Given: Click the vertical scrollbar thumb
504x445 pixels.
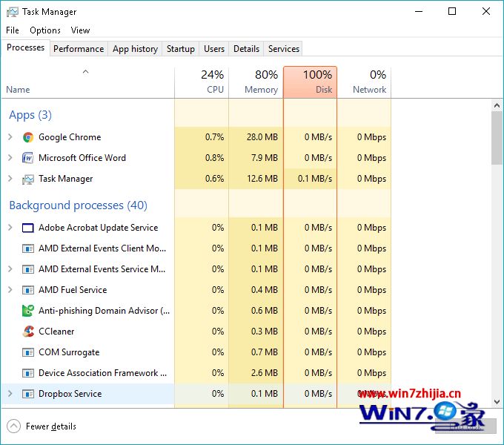Looking at the screenshot, I should (x=497, y=138).
